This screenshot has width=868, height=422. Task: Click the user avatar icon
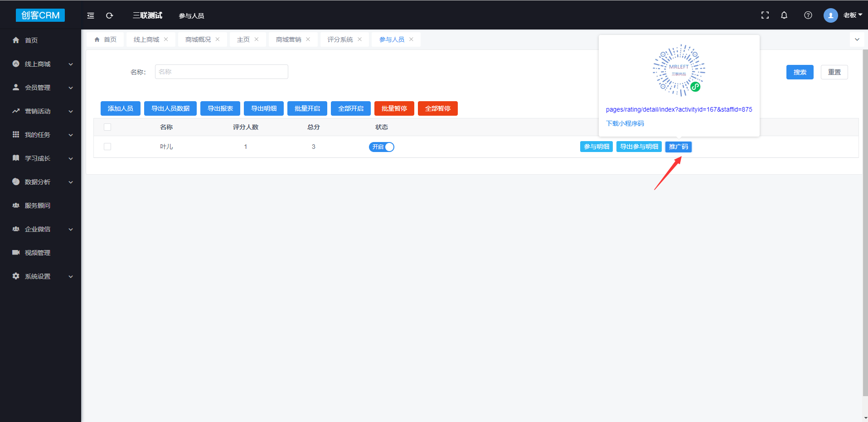tap(831, 15)
